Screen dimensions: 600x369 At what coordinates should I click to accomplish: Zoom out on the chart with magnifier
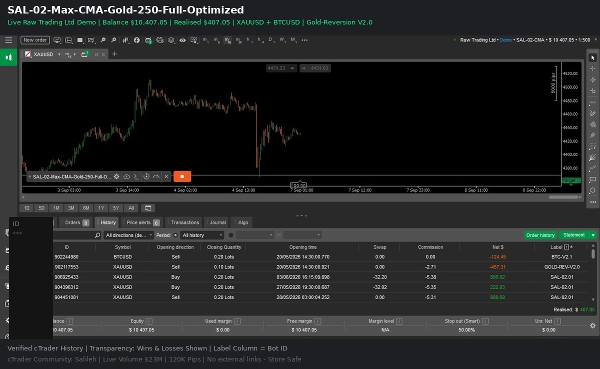coord(114,40)
